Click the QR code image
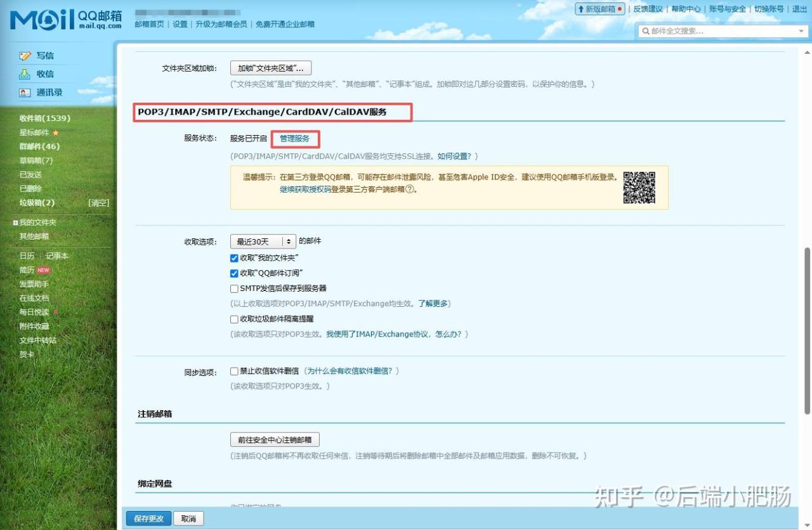 coord(639,188)
